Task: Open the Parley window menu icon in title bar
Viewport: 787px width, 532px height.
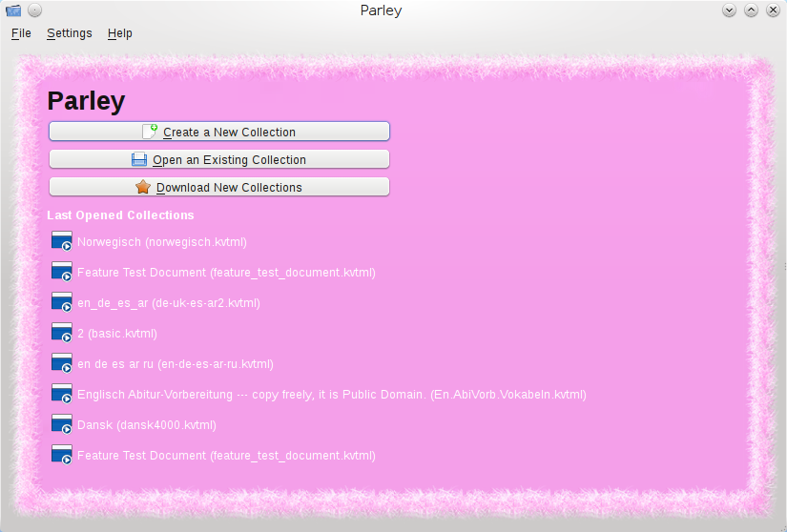Action: point(13,10)
